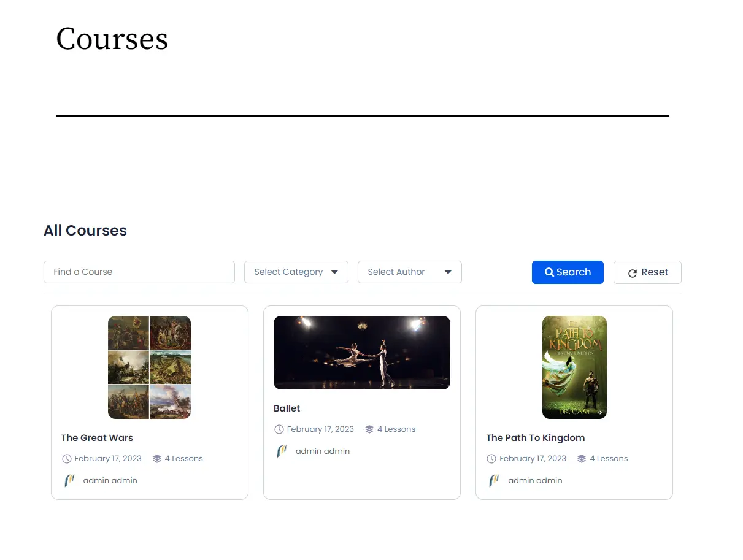The image size is (743, 560).
Task: Click author avatar on The Path To Kingdom card
Action: (495, 480)
